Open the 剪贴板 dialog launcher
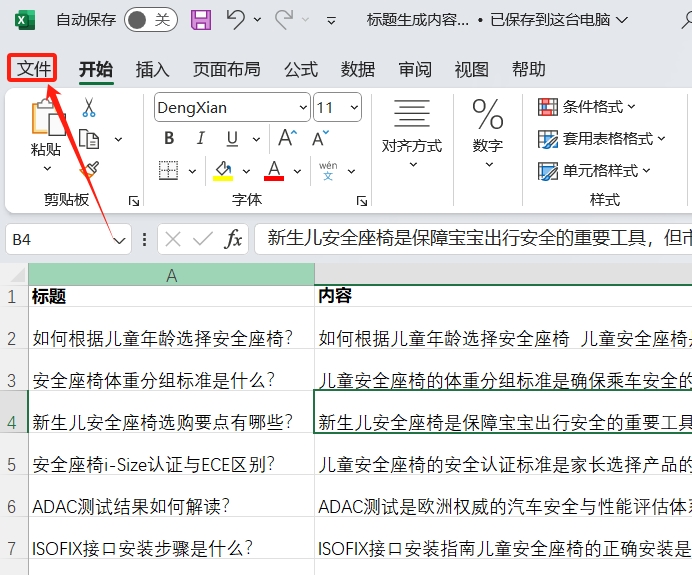This screenshot has height=575, width=692. [134, 201]
